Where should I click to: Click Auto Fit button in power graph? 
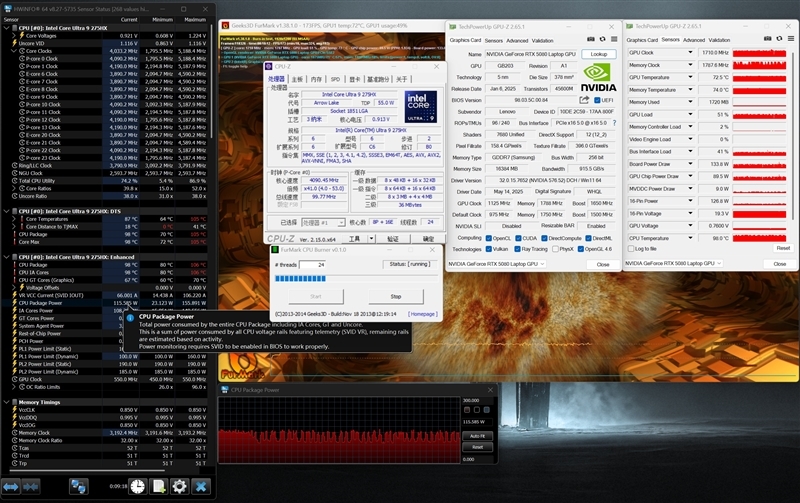coord(478,436)
